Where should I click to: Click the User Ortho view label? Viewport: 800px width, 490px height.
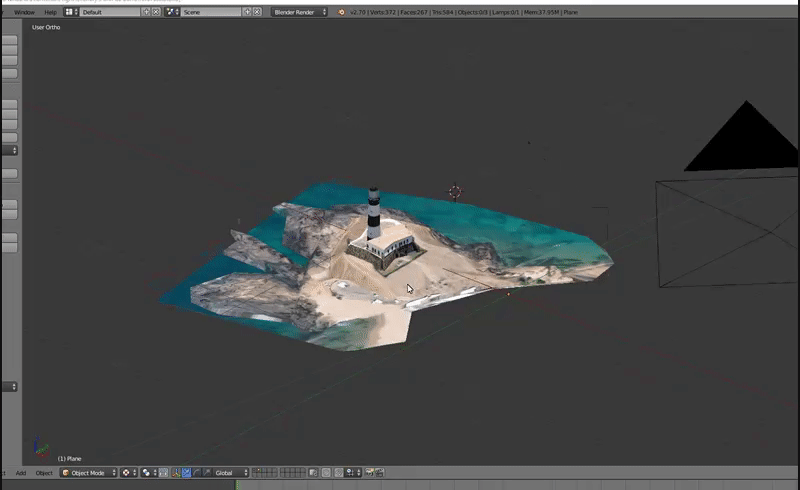[46, 27]
